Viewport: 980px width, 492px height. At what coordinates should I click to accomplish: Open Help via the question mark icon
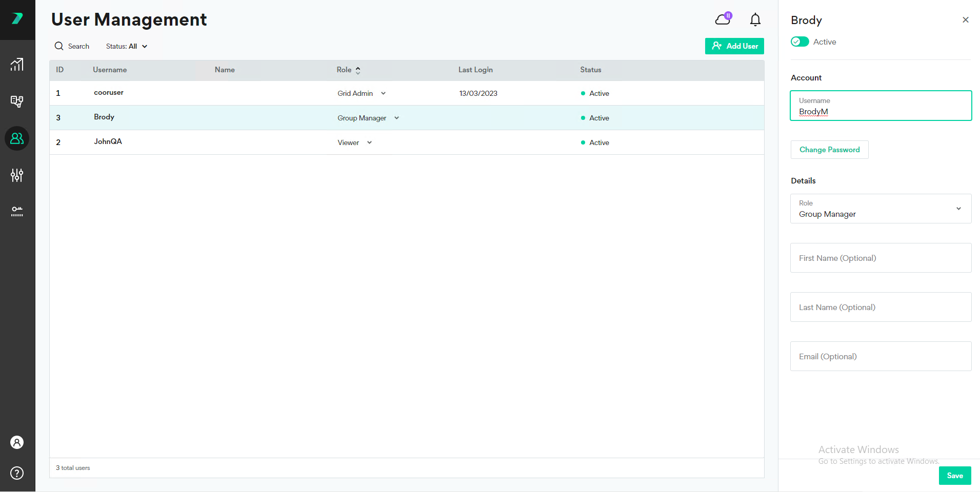pyautogui.click(x=17, y=473)
